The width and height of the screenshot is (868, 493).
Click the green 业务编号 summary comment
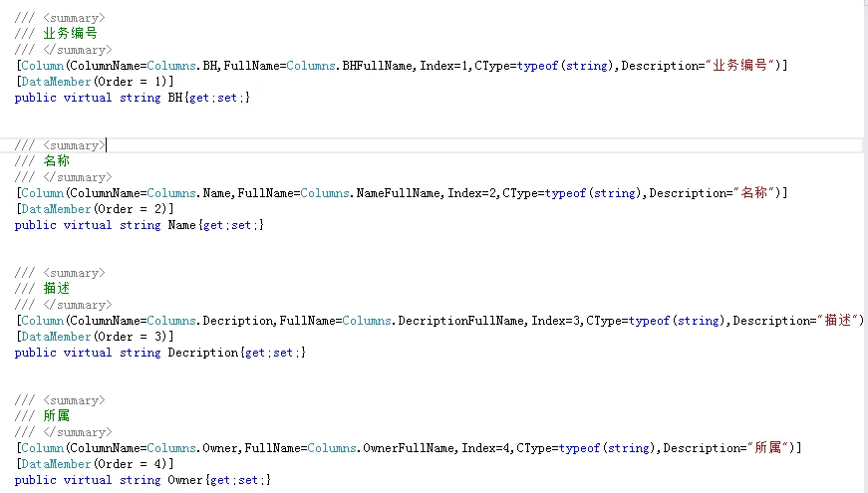tap(71, 34)
